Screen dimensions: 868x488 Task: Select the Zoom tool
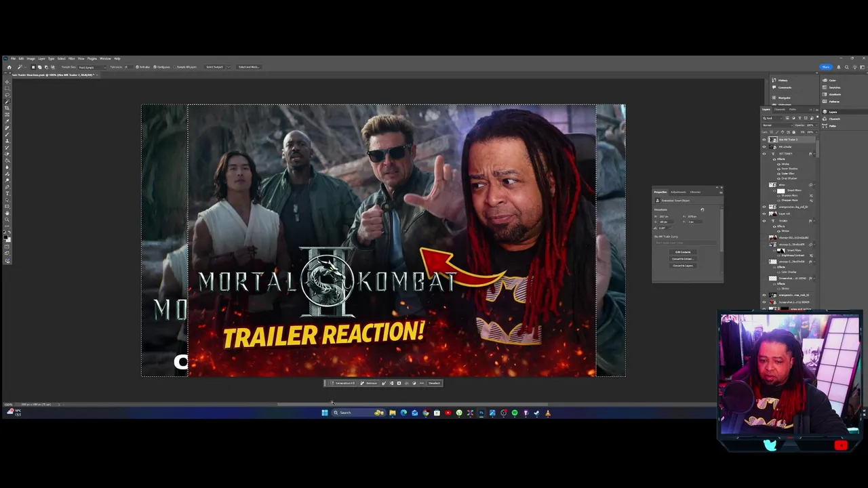[7, 220]
